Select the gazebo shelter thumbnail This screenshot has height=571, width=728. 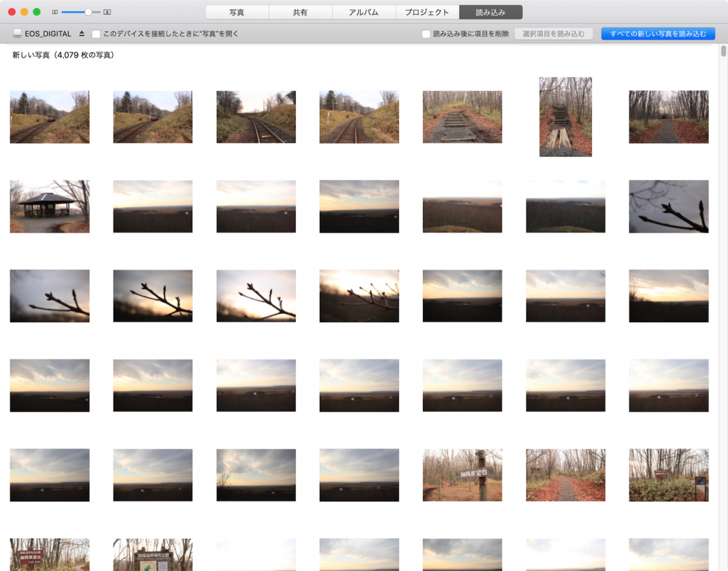coord(50,206)
